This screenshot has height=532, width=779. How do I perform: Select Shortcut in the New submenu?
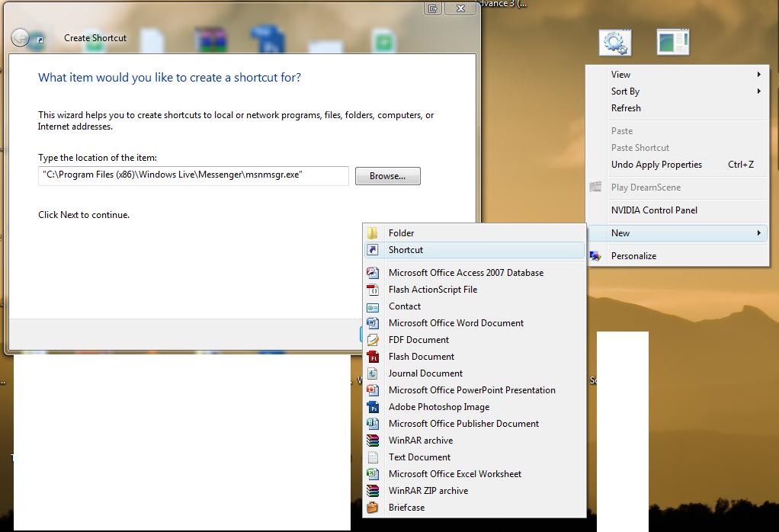(474, 250)
